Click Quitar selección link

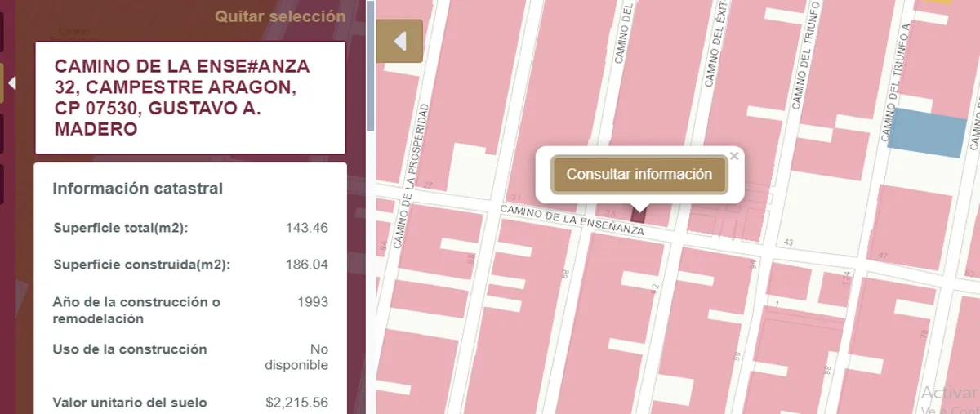click(280, 16)
